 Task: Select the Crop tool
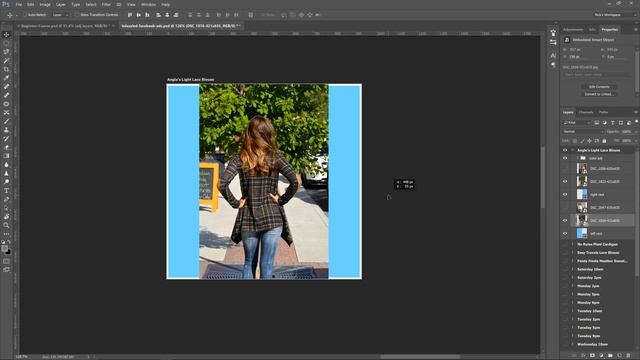(6, 69)
